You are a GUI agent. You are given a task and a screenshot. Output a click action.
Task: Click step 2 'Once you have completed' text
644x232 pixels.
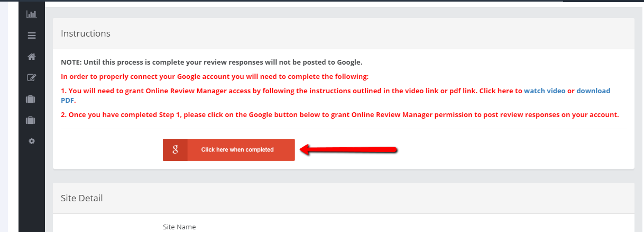tap(338, 115)
